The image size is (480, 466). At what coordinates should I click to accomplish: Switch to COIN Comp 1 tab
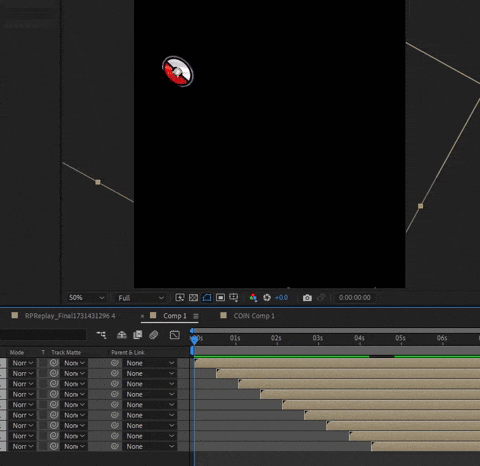click(254, 316)
